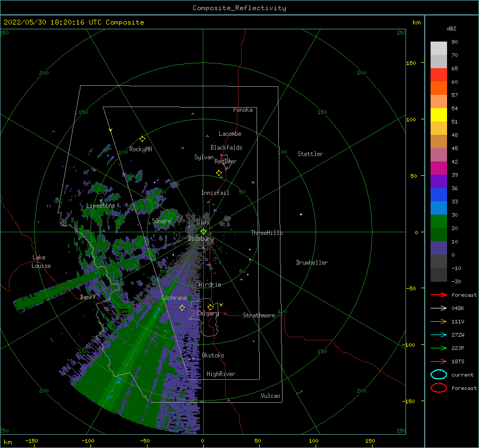Click the Sylvan map label

coord(204,157)
